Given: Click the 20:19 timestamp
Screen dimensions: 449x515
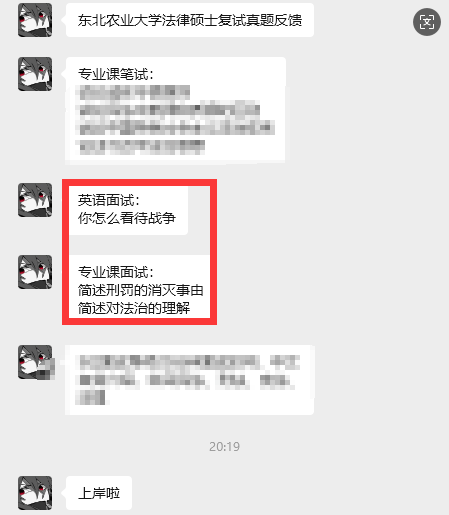Looking at the screenshot, I should 224,447.
